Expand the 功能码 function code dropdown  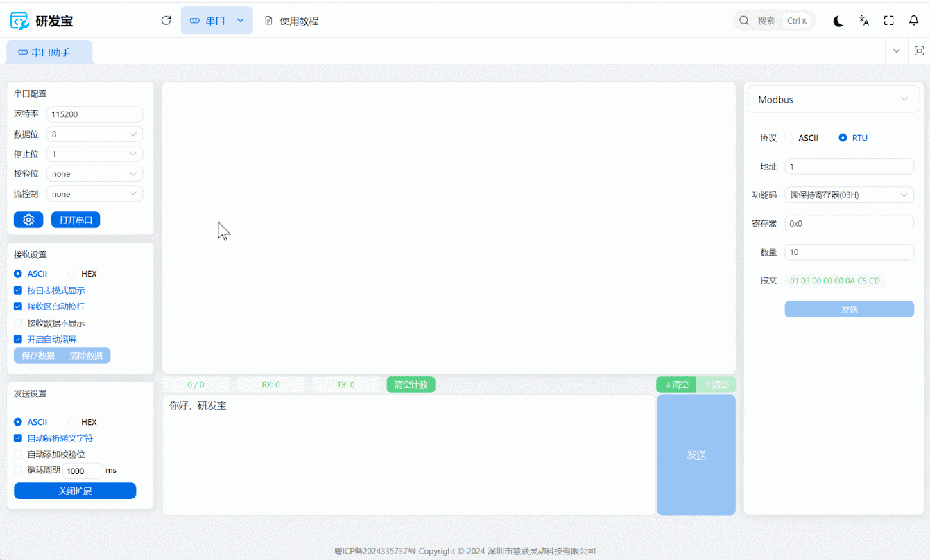tap(849, 195)
